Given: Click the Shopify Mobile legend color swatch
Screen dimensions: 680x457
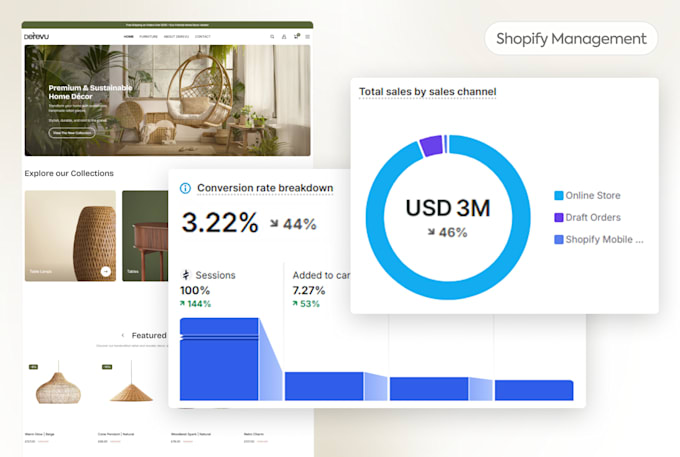Looking at the screenshot, I should point(559,239).
